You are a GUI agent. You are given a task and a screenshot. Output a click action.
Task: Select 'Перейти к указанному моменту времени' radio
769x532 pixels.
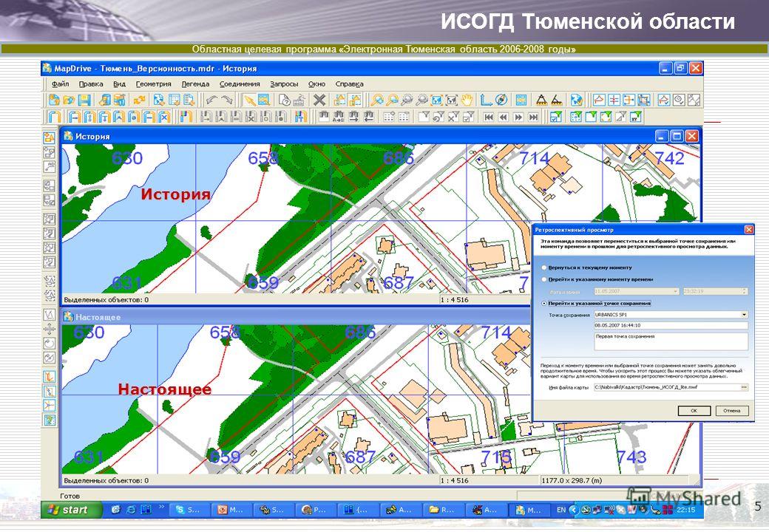tap(544, 279)
